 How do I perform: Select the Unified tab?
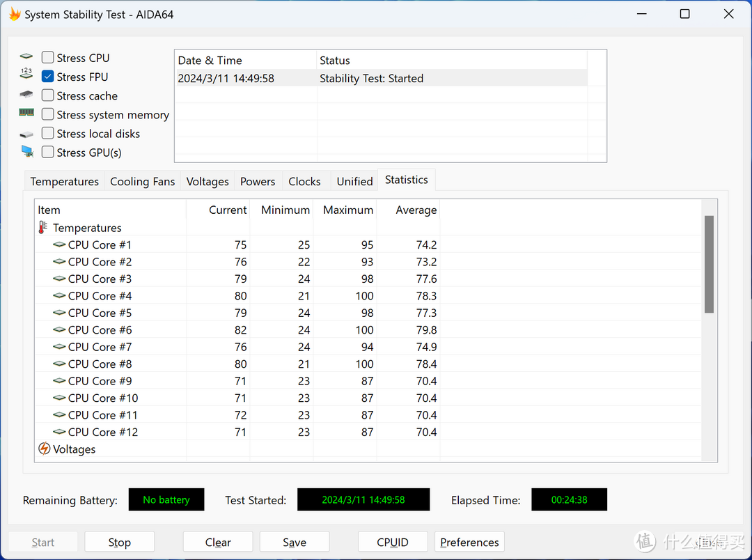click(x=354, y=181)
